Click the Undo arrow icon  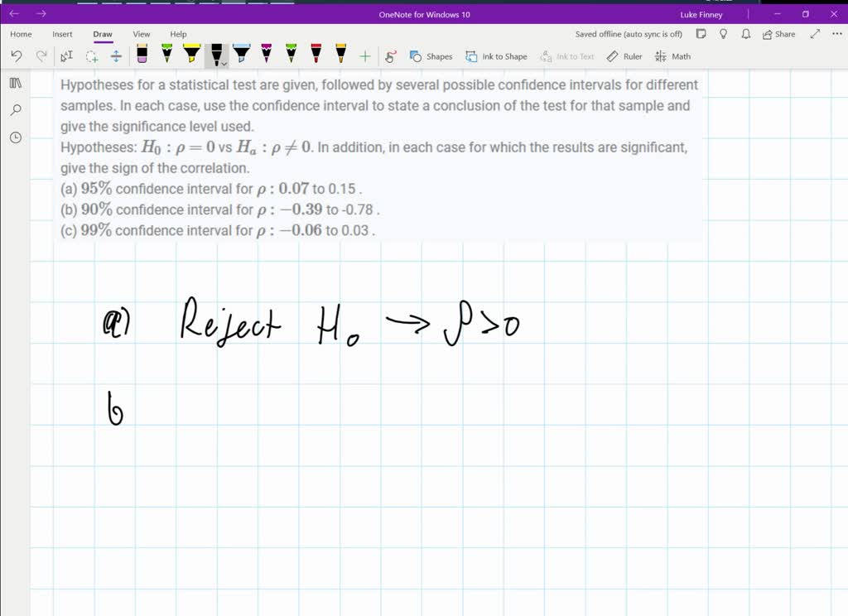(17, 55)
